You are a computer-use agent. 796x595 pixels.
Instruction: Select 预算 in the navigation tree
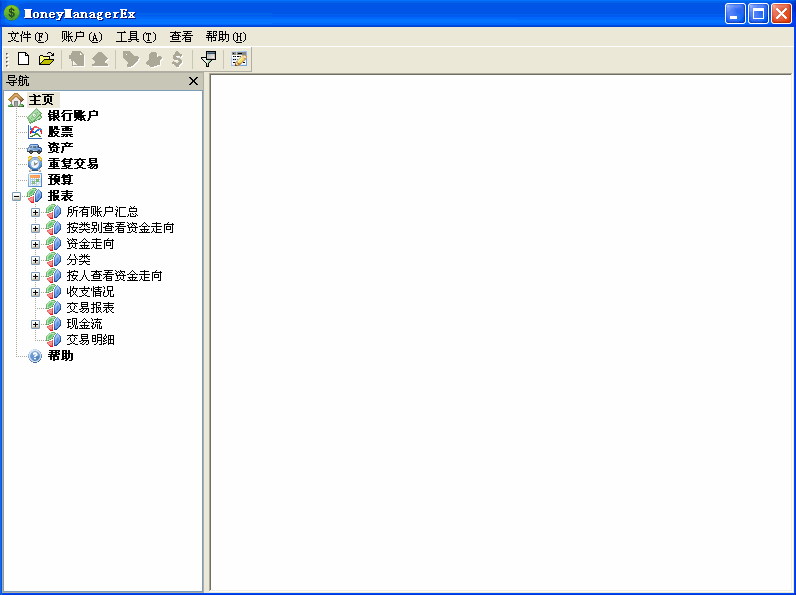60,180
